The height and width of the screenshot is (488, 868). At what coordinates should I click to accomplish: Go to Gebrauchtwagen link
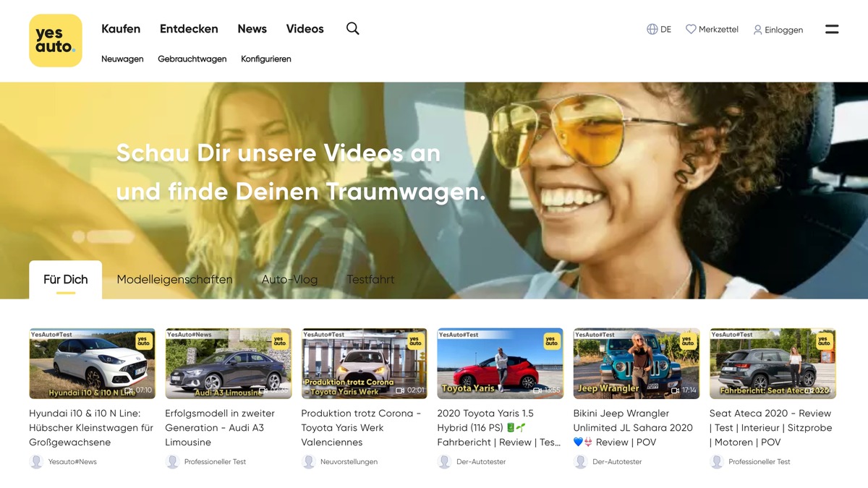pos(192,59)
